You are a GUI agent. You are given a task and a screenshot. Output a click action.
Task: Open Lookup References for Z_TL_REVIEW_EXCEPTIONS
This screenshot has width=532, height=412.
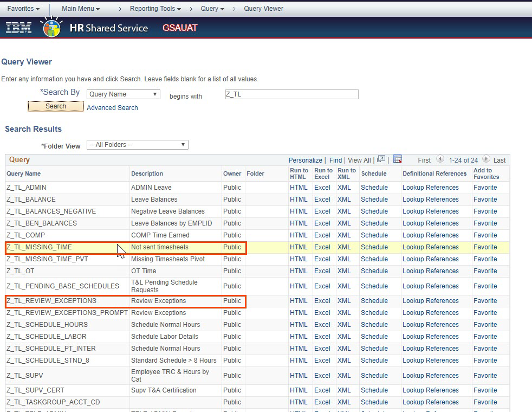click(x=431, y=301)
